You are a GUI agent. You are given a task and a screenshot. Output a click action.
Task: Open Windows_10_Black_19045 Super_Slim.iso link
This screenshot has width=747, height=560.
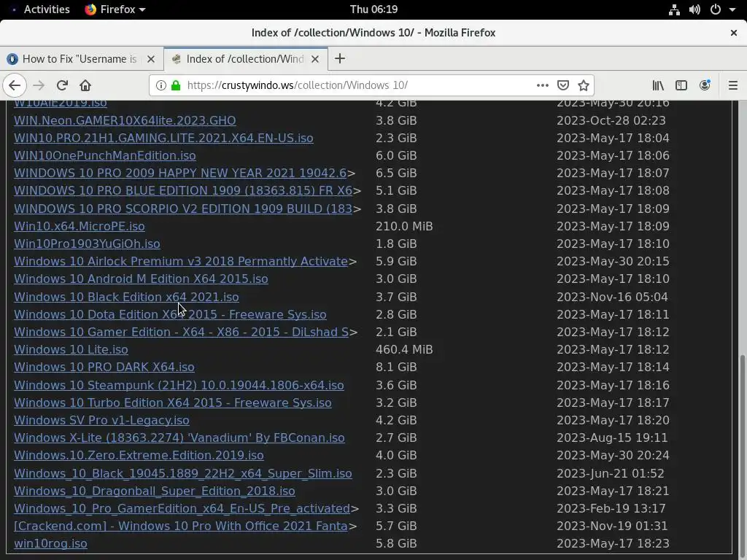[x=183, y=473]
